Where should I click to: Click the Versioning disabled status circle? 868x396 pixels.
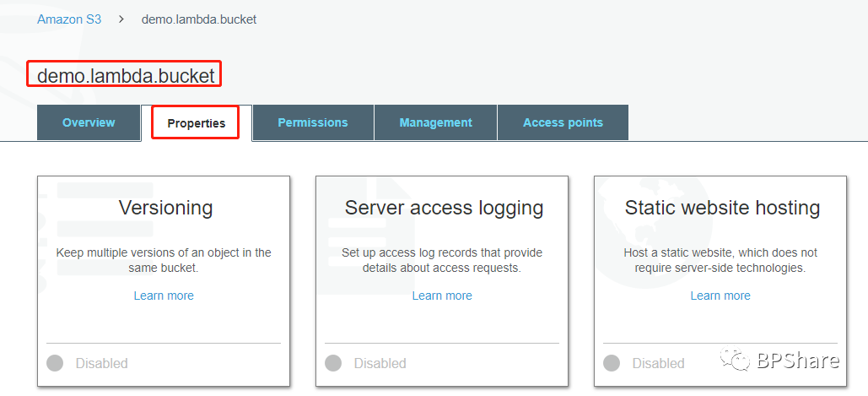click(x=55, y=363)
